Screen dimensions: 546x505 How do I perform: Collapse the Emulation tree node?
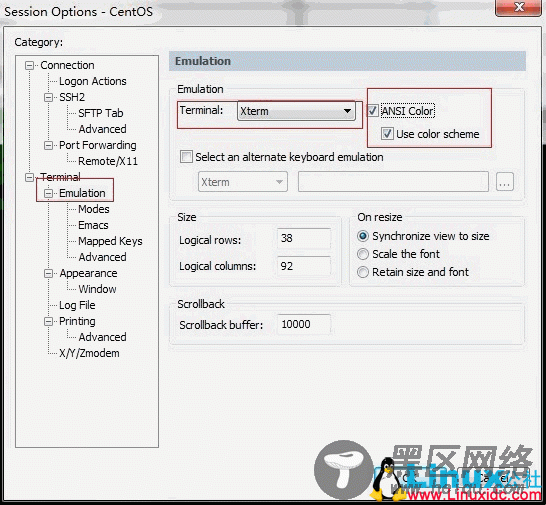pos(48,193)
